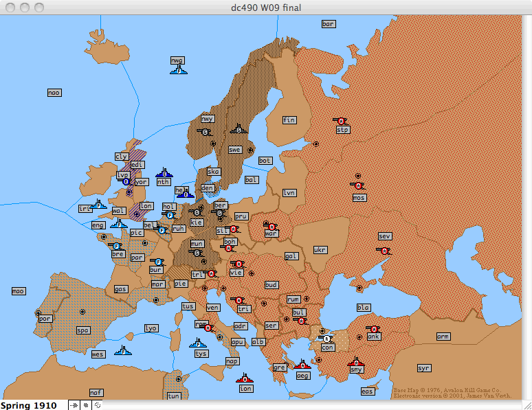Image resolution: width=532 pixels, height=410 pixels.
Task: Select the English fleet at hel
Action: click(x=186, y=194)
